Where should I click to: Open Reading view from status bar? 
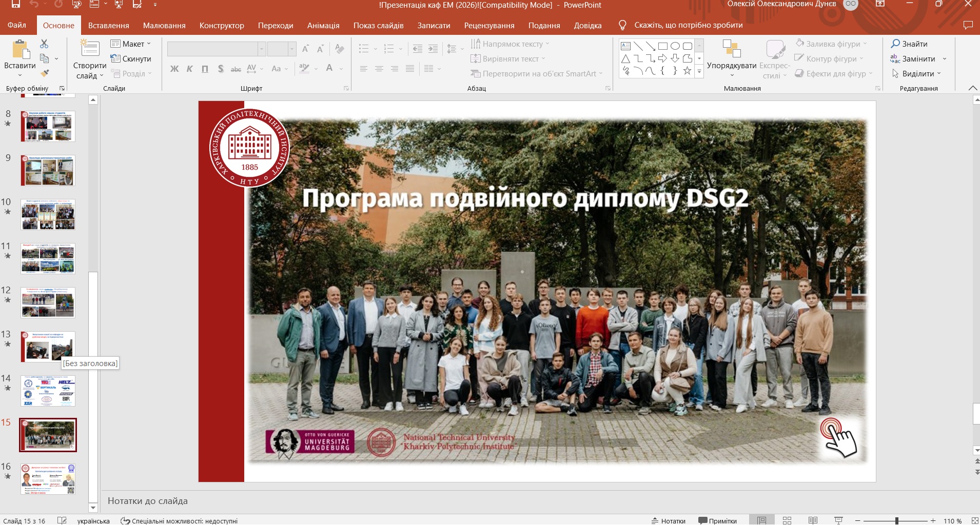point(813,520)
